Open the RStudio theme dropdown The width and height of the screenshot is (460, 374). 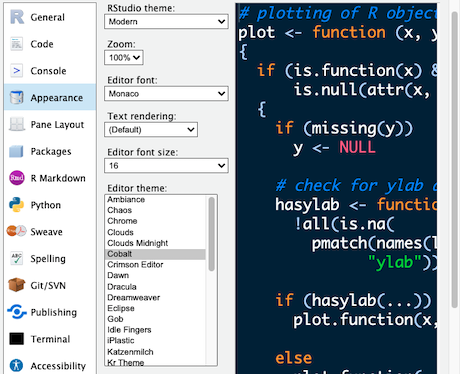(166, 22)
